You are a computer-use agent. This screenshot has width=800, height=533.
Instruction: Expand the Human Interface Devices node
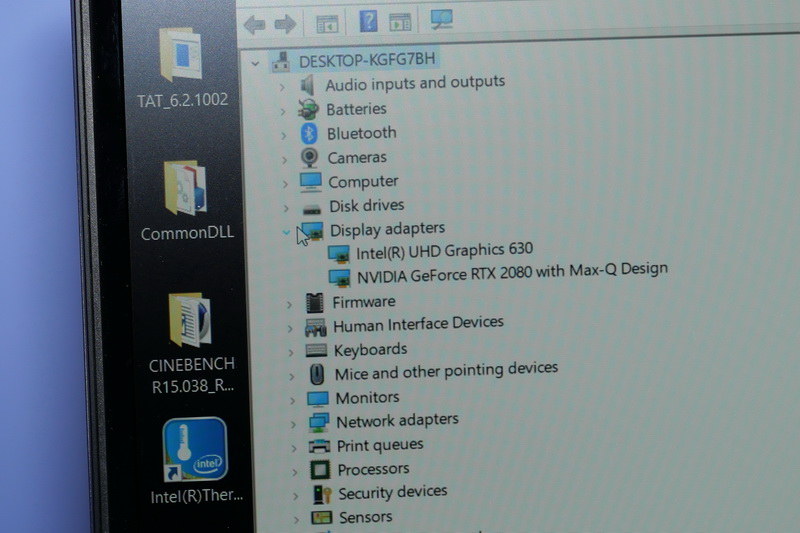(290, 329)
